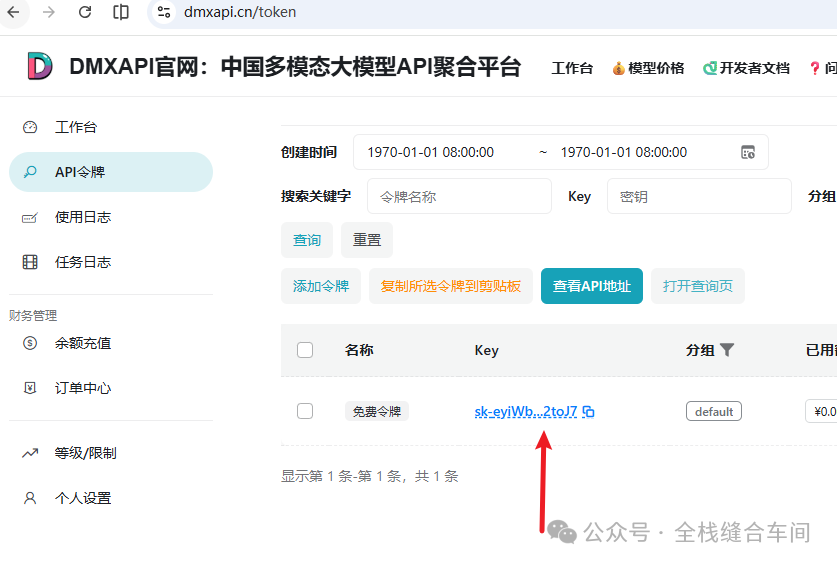This screenshot has height=565, width=837.
Task: Click the browser forward arrow
Action: 49,12
